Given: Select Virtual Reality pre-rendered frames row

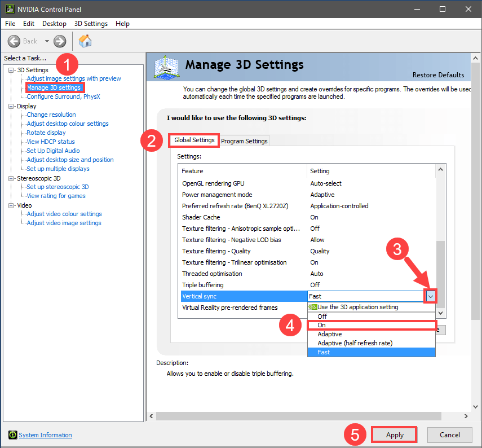Looking at the screenshot, I should (x=243, y=308).
